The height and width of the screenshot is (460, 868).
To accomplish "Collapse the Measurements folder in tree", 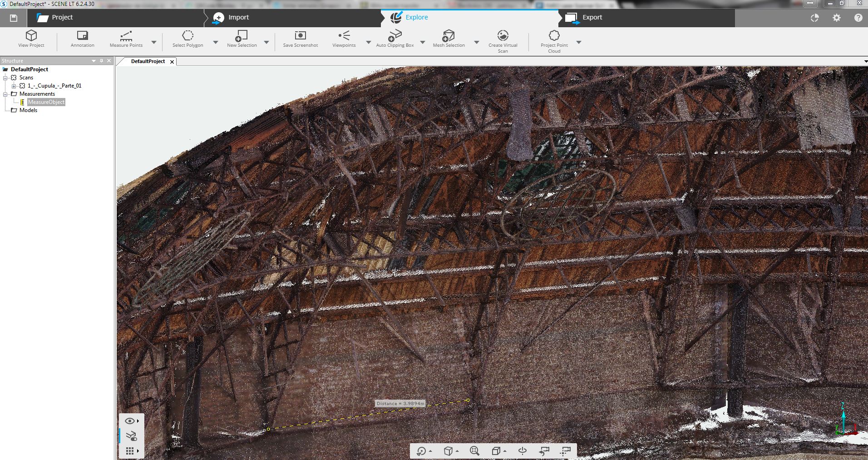I will (x=6, y=94).
